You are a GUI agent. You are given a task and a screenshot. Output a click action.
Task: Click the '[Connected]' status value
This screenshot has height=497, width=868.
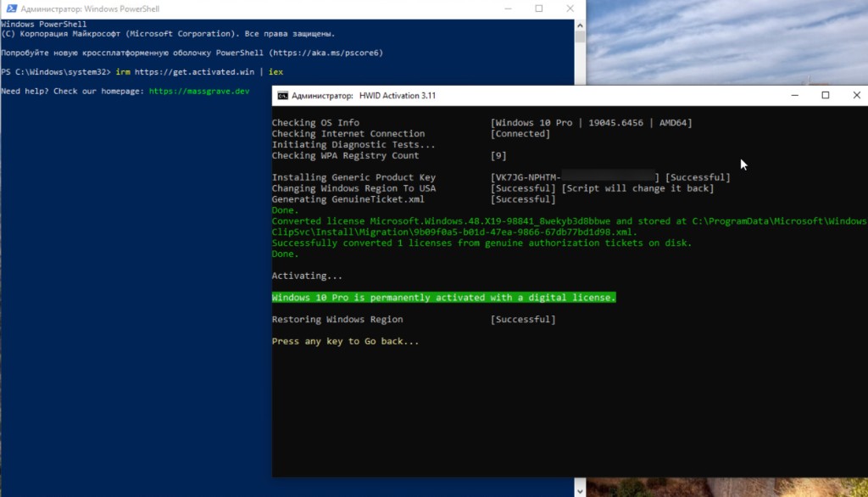pyautogui.click(x=520, y=133)
